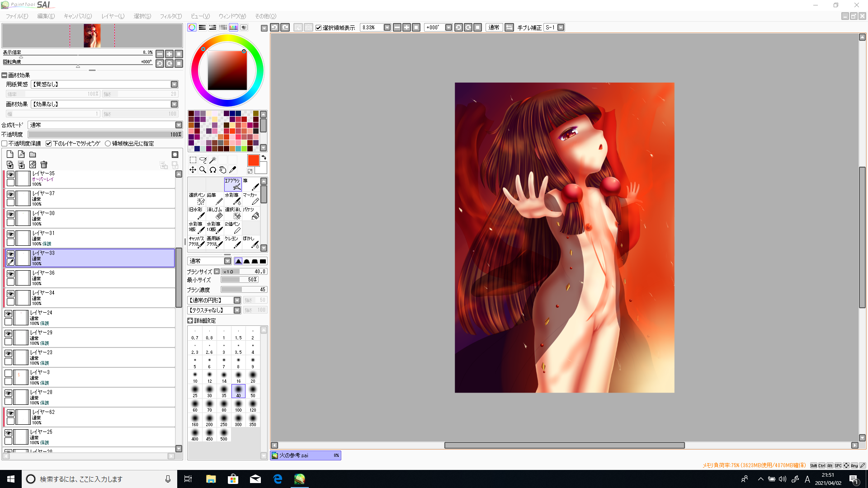Click the navigator canvas thumbnail

click(92, 36)
